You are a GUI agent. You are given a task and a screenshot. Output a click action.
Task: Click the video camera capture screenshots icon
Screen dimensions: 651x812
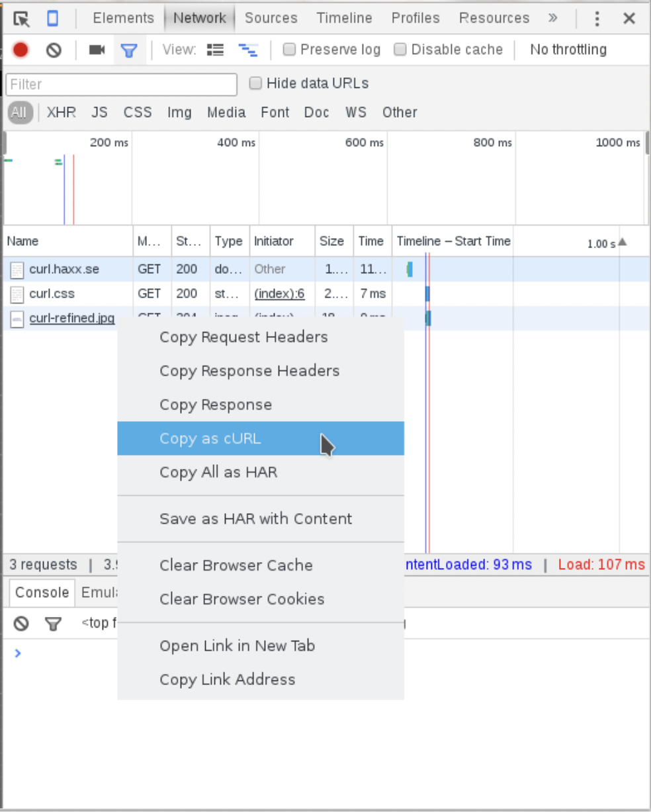pos(97,50)
